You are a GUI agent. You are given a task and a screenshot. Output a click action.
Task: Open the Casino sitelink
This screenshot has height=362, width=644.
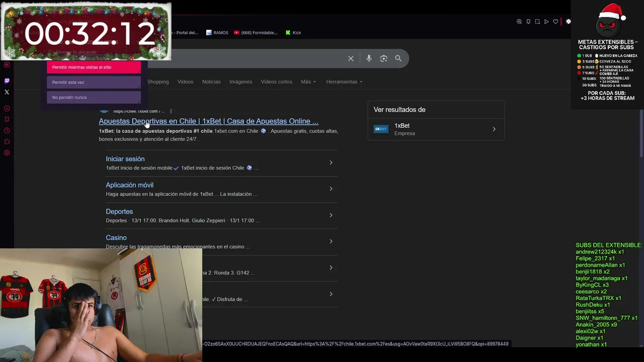tap(116, 237)
